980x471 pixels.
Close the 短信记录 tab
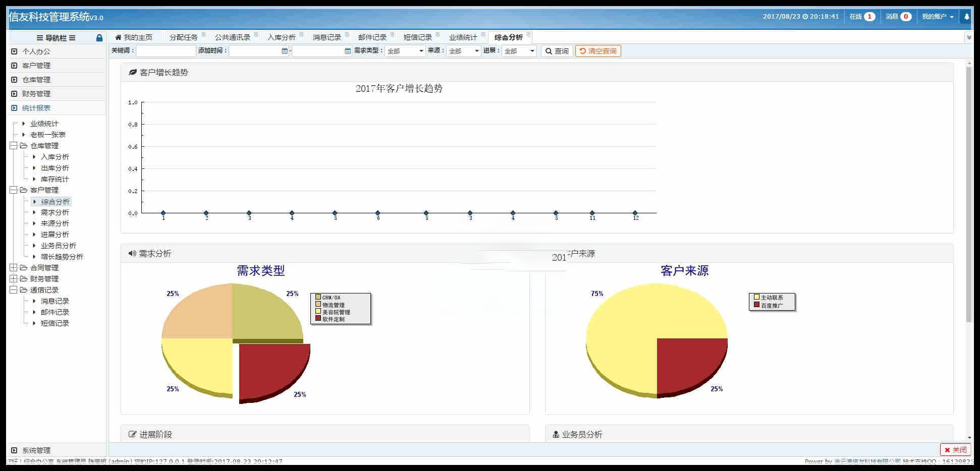point(438,34)
